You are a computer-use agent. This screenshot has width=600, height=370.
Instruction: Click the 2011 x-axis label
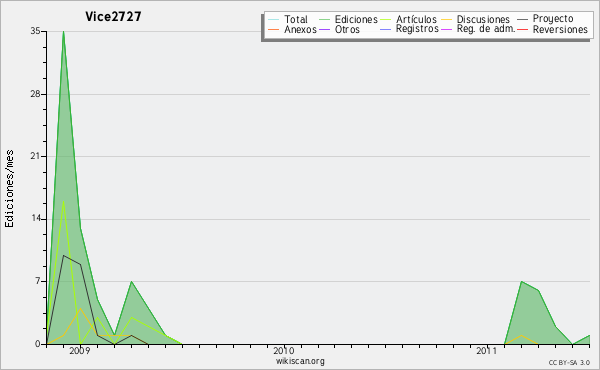pyautogui.click(x=486, y=350)
